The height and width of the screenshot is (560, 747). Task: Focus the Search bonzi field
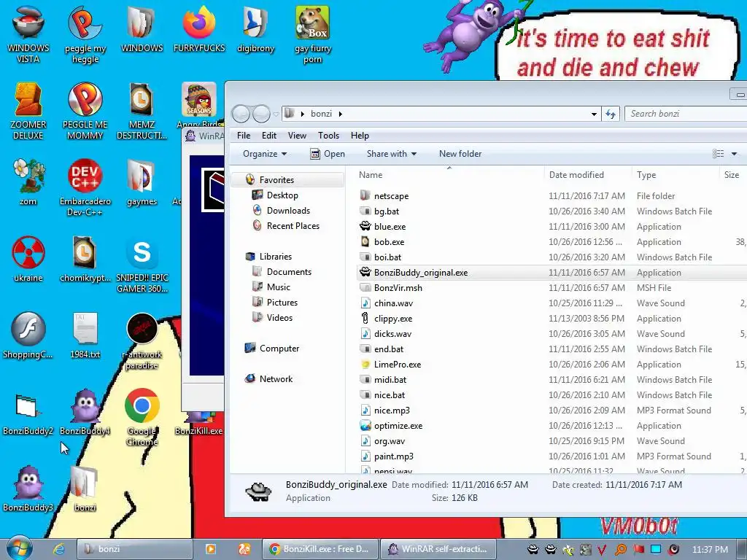[686, 114]
